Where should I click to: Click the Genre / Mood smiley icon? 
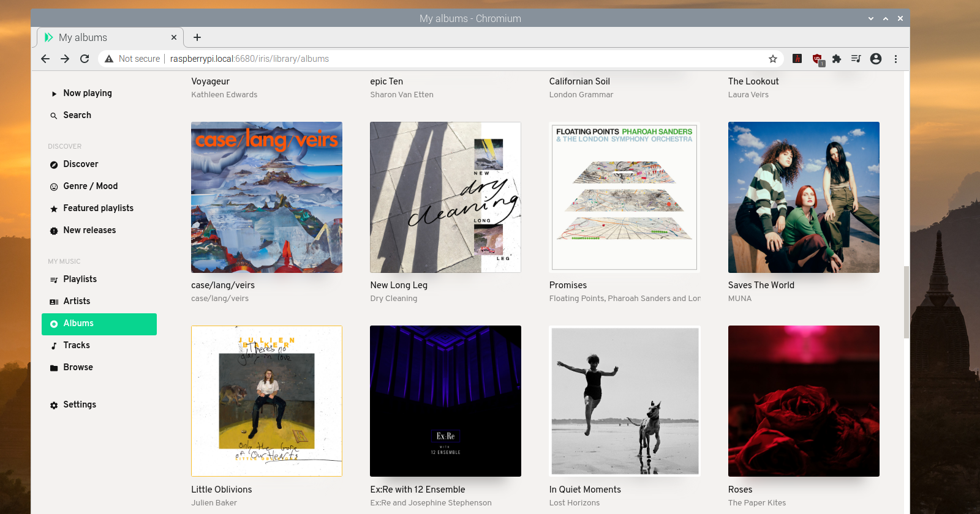point(54,187)
